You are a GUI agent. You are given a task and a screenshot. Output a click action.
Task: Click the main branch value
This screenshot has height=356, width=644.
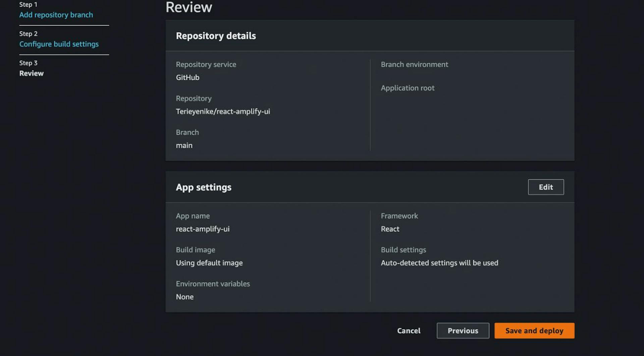click(184, 145)
